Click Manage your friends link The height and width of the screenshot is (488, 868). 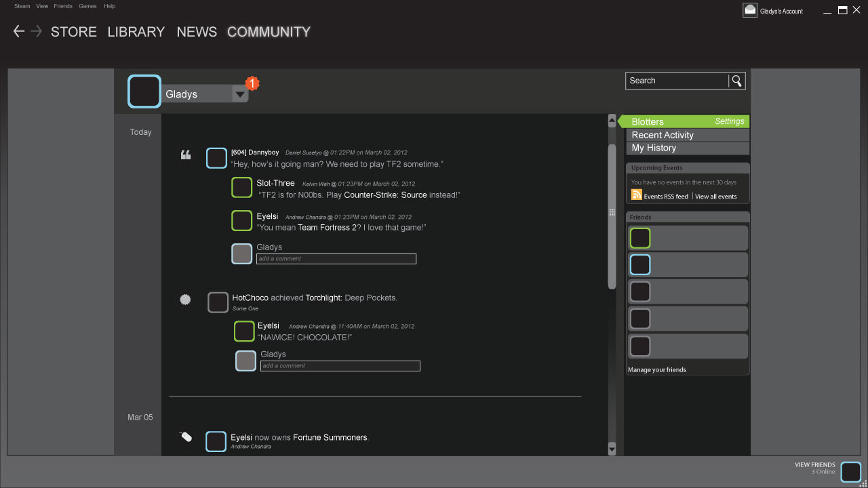[657, 370]
